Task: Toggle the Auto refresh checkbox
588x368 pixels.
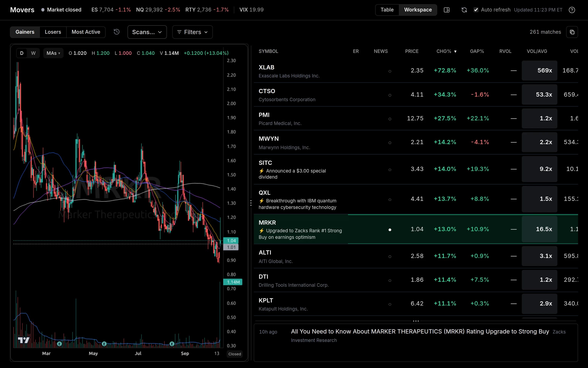Action: coord(476,10)
